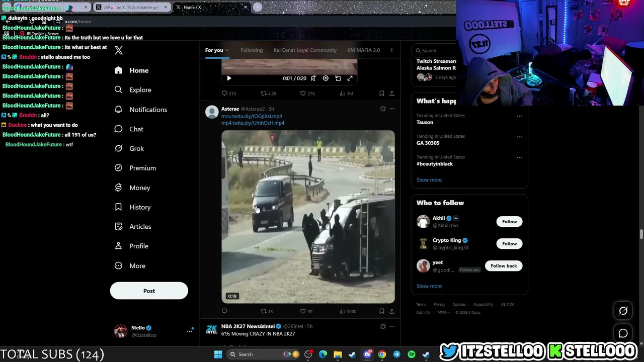
Task: Repost Asterae's post with 13 reposts
Action: [x=267, y=311]
